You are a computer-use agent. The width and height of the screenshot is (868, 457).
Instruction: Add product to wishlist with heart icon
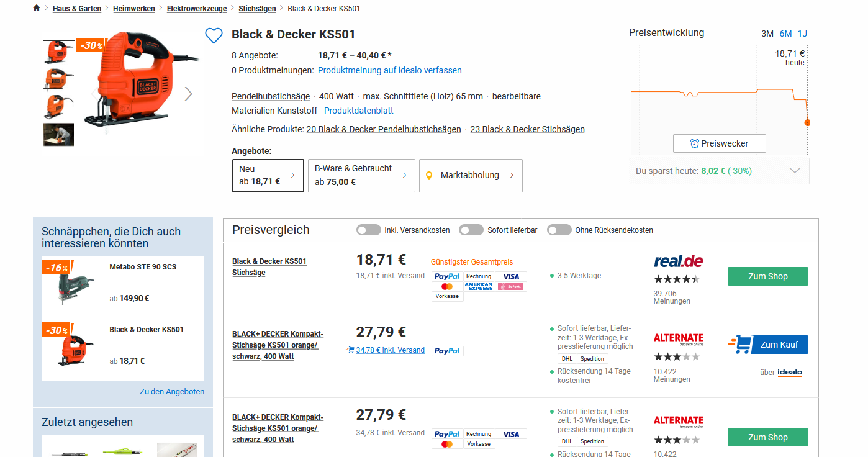tap(214, 36)
